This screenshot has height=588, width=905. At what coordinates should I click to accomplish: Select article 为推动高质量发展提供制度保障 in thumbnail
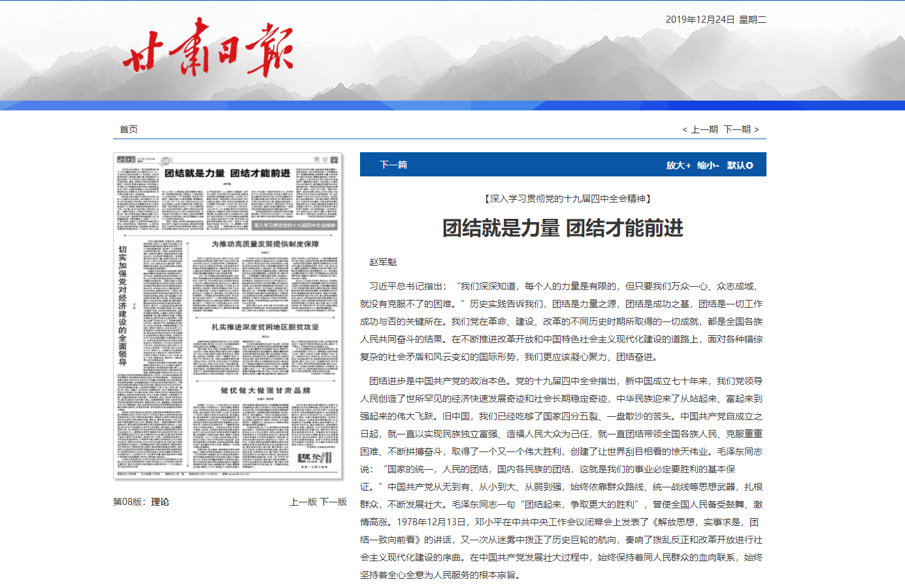click(x=265, y=244)
